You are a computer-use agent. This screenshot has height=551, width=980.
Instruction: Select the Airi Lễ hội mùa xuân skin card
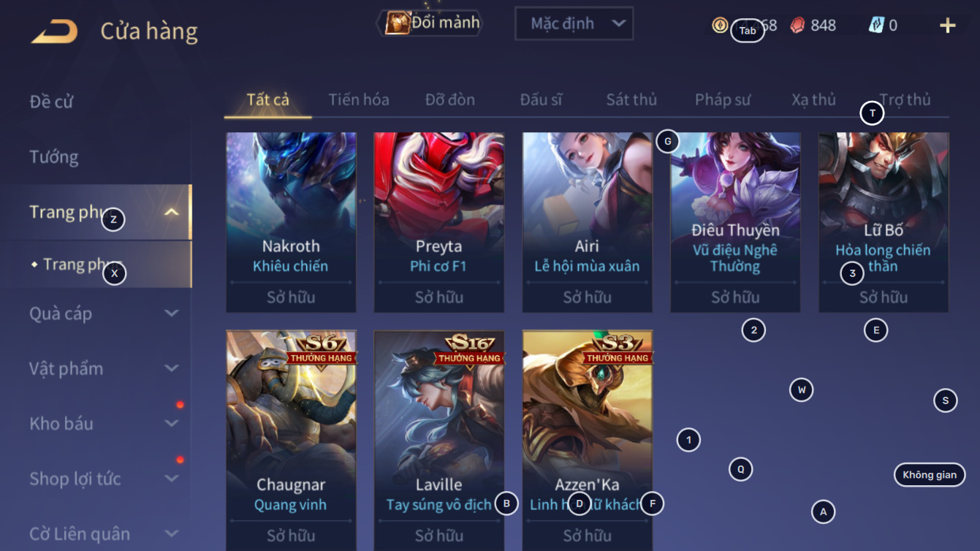[x=588, y=222]
